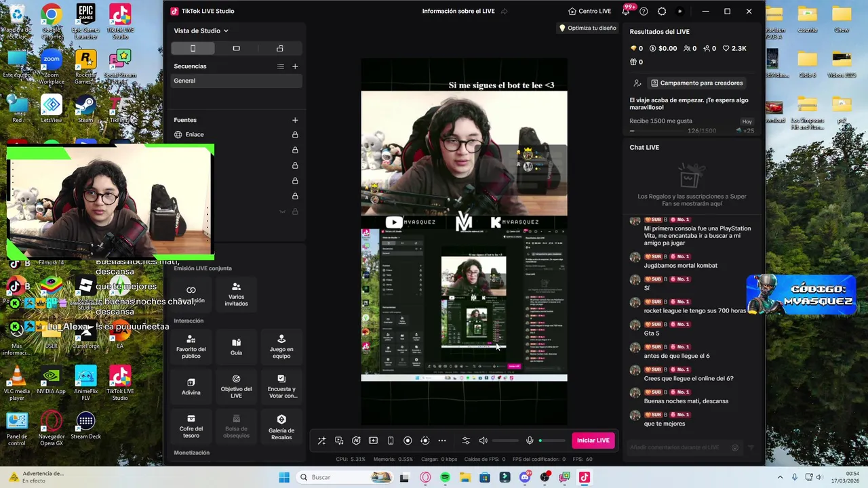Open the audio mixer settings icon
Image resolution: width=868 pixels, height=488 pixels.
[466, 441]
